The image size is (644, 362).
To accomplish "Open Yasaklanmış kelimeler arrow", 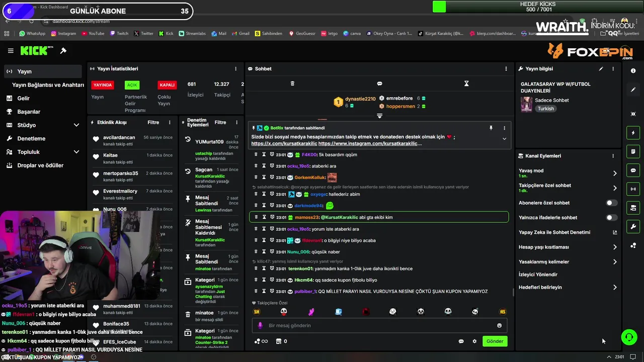I will click(614, 262).
